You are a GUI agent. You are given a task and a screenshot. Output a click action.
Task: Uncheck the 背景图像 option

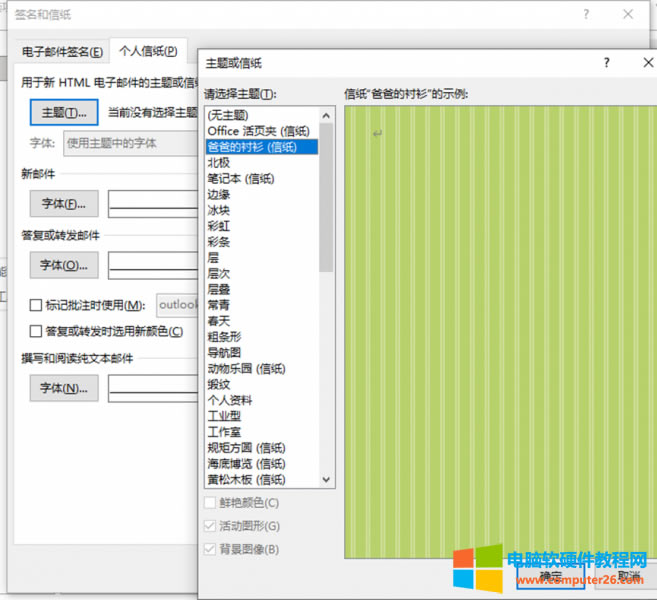[x=210, y=549]
